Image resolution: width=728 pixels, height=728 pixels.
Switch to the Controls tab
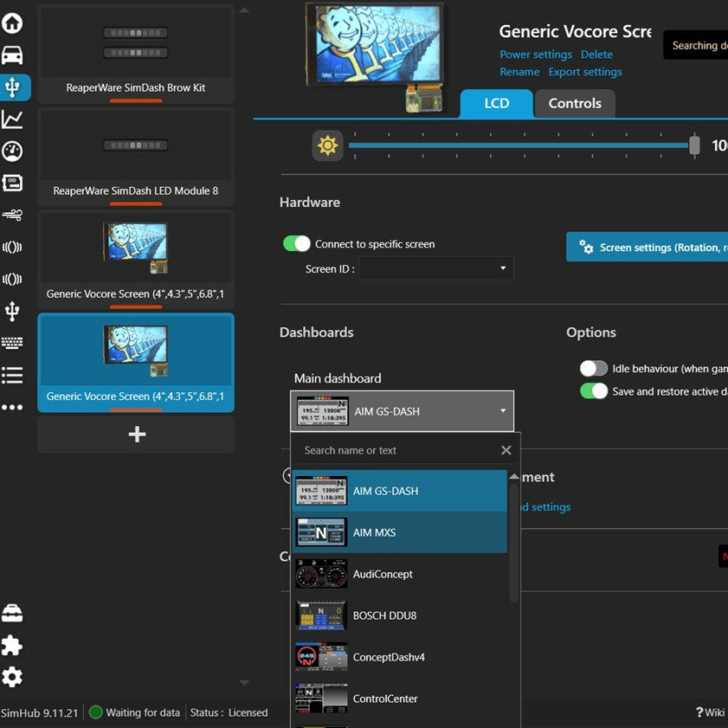click(x=575, y=104)
